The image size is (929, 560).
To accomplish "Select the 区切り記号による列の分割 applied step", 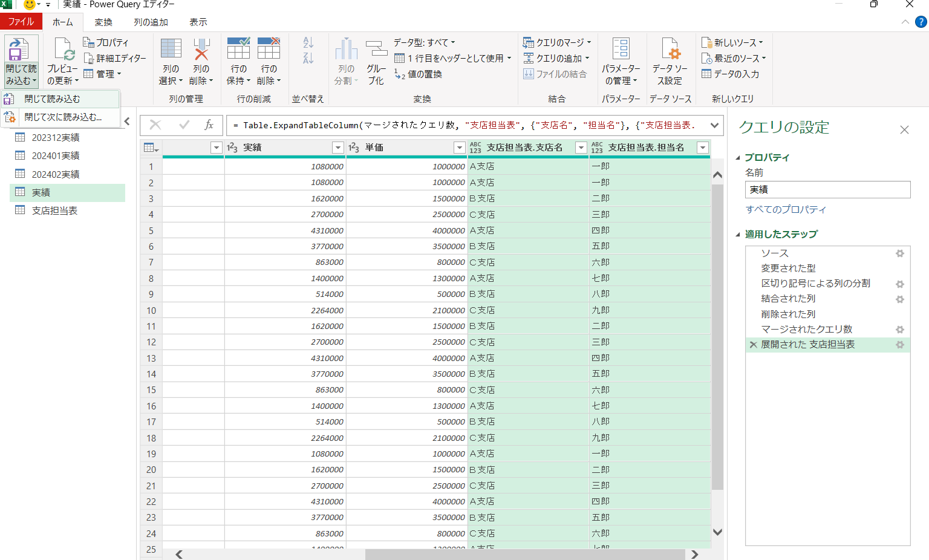I will (827, 283).
